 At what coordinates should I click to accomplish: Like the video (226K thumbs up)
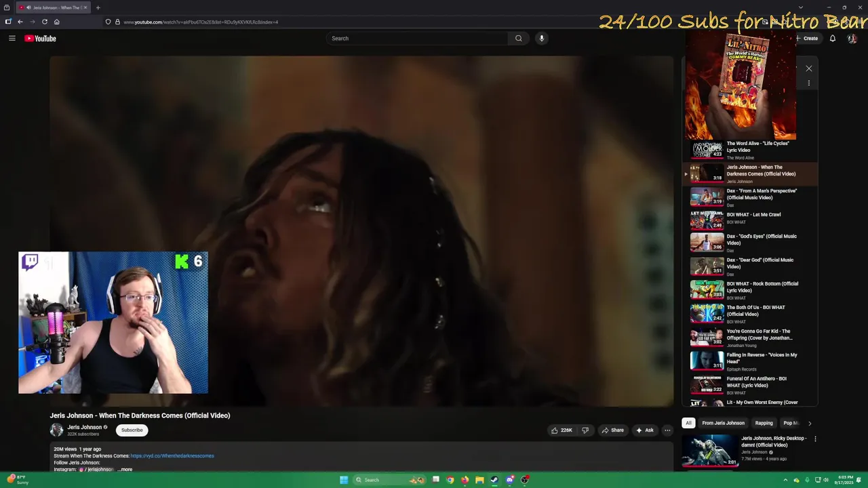click(561, 430)
